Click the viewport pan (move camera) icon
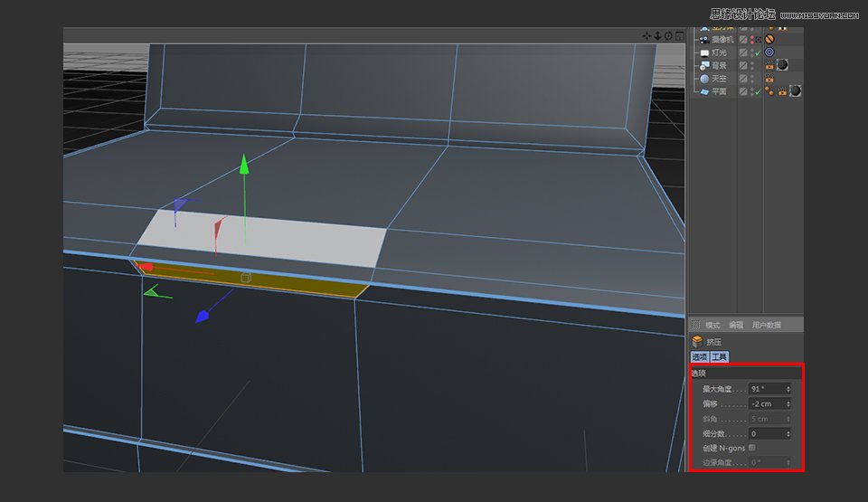This screenshot has width=868, height=502. coord(647,36)
